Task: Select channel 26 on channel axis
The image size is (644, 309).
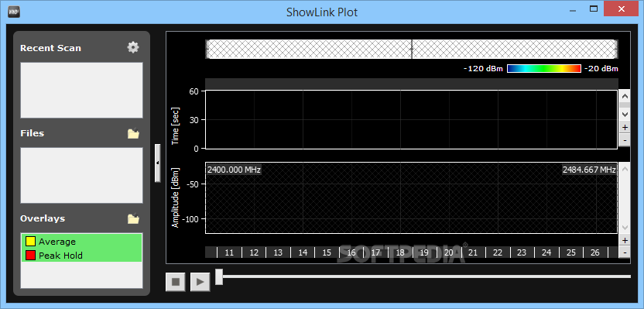Action: 594,252
